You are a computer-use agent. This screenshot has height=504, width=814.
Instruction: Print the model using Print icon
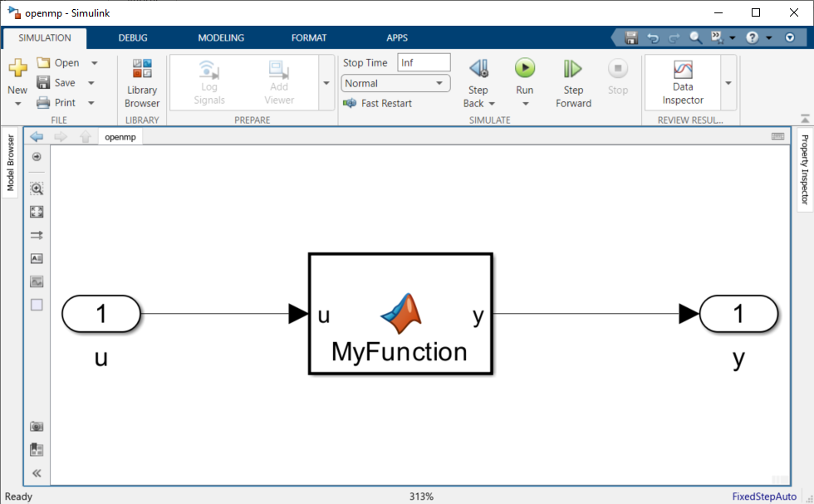coord(43,102)
